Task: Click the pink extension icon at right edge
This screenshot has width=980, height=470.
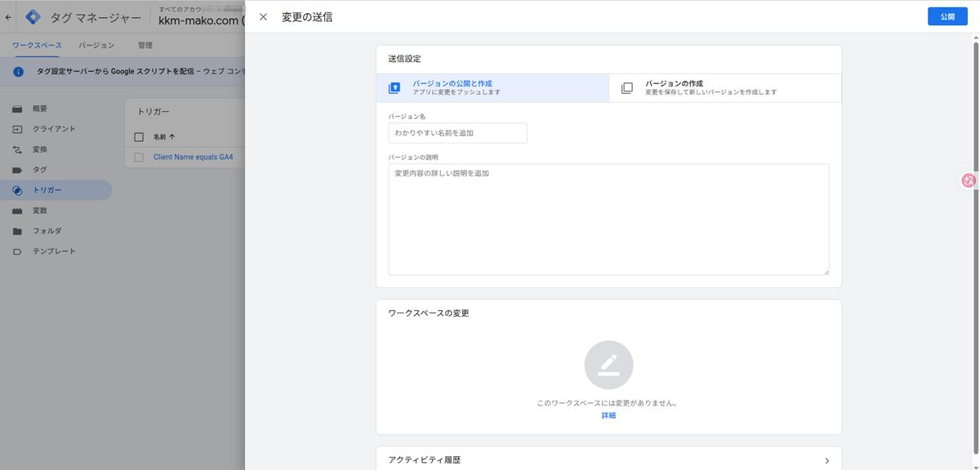Action: 969,181
